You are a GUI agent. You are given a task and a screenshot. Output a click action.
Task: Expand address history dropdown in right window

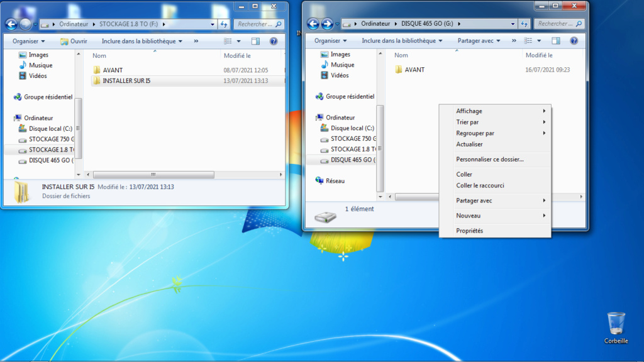tap(513, 24)
